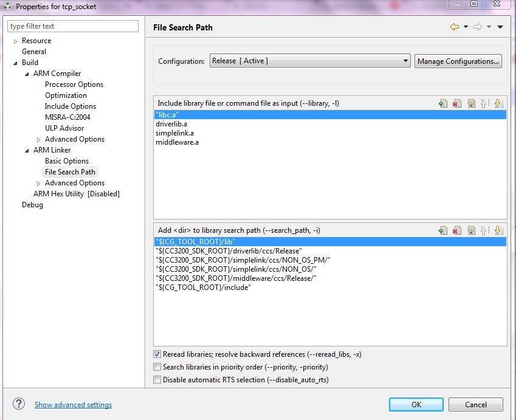The width and height of the screenshot is (516, 420).
Task: Enable Search libraries in priority order
Action: pyautogui.click(x=157, y=367)
